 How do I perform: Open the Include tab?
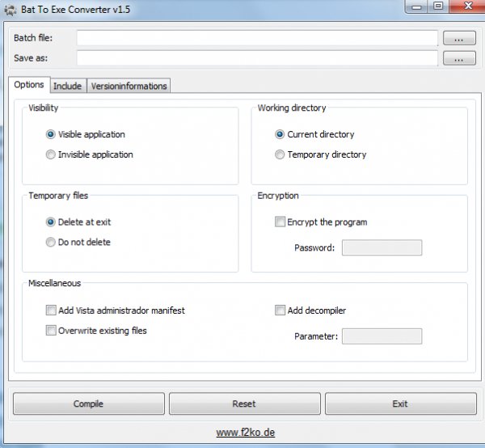coord(68,86)
